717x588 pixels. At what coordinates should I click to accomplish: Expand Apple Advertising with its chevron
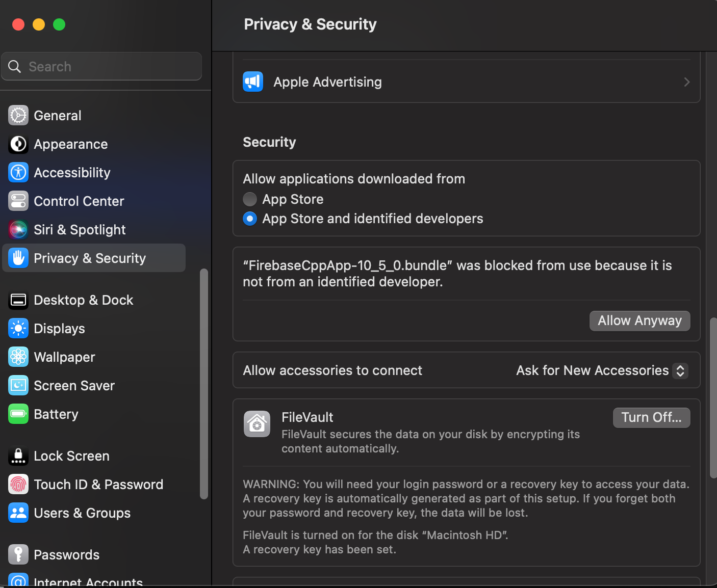click(x=687, y=82)
